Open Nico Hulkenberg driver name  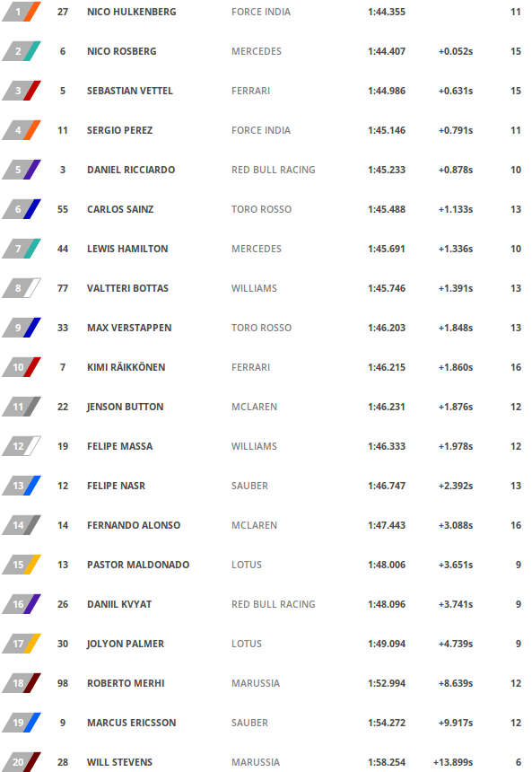(x=131, y=12)
